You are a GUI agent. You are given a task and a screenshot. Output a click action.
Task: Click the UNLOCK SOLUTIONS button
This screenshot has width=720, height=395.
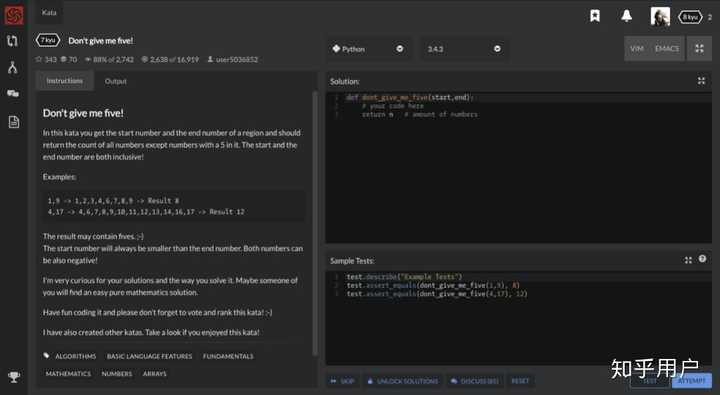pyautogui.click(x=402, y=381)
